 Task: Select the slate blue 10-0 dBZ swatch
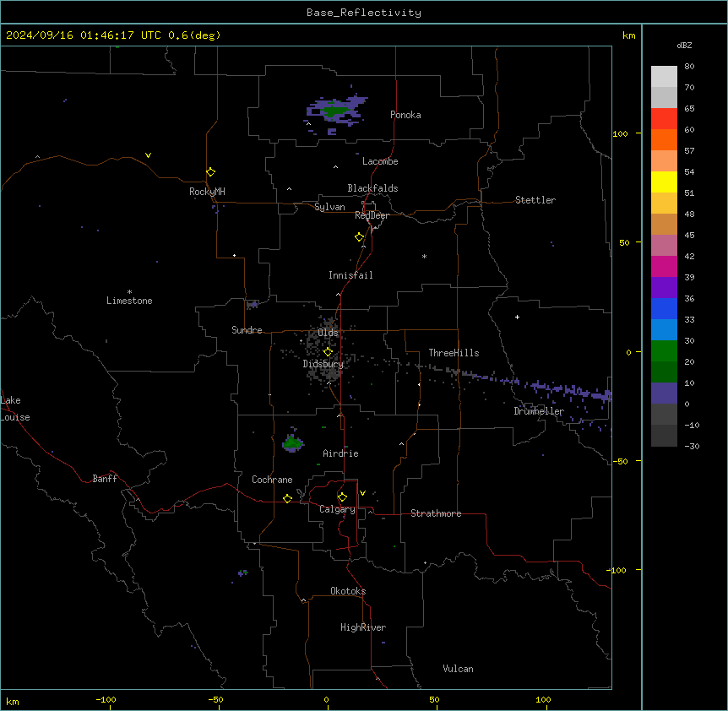pos(664,393)
